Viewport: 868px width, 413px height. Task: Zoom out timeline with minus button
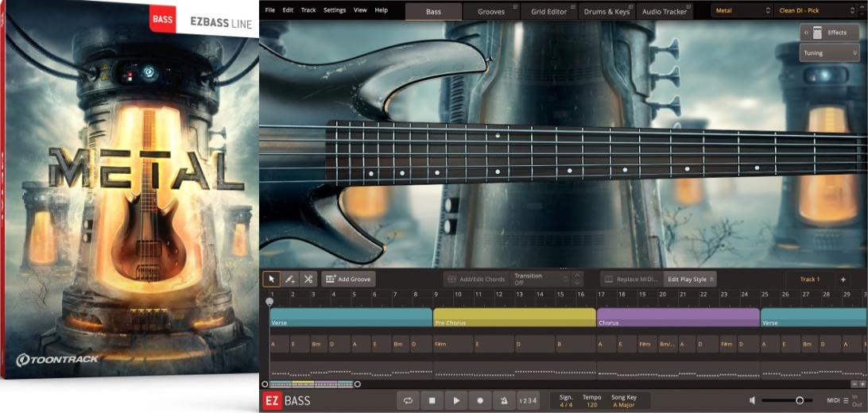pos(854,384)
